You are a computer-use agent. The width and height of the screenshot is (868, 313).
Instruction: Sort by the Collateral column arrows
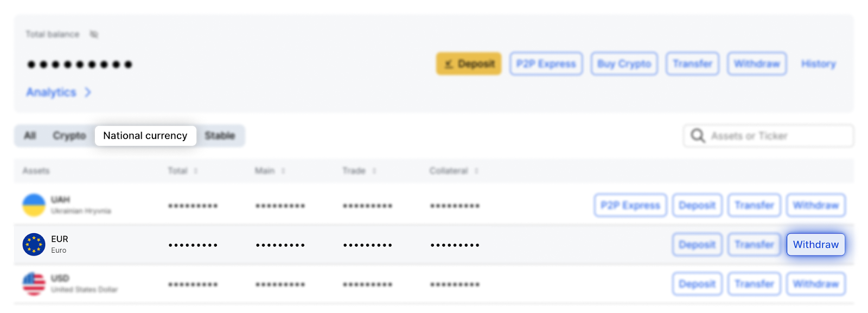(x=476, y=171)
